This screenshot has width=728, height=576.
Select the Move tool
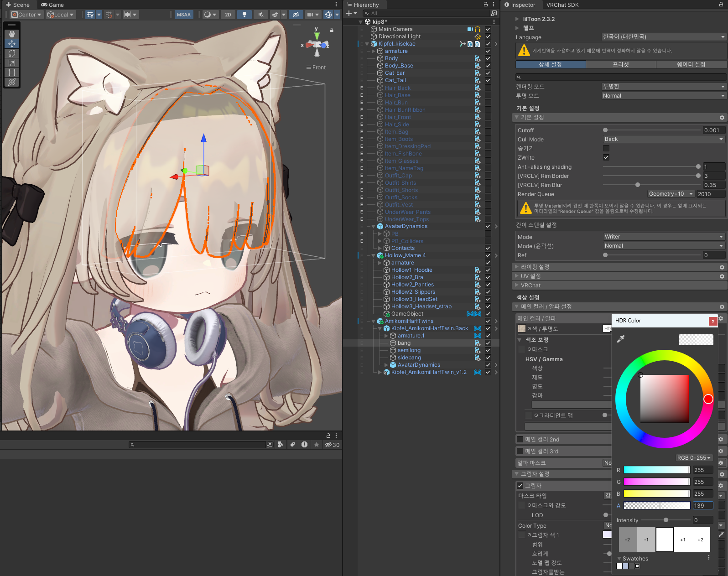coord(12,44)
